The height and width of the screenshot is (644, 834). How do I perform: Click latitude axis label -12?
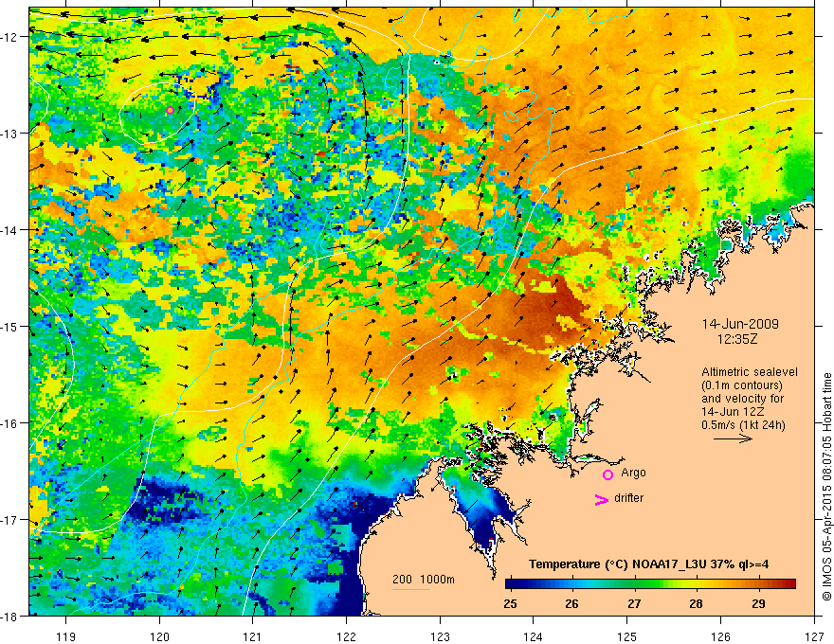click(x=10, y=37)
